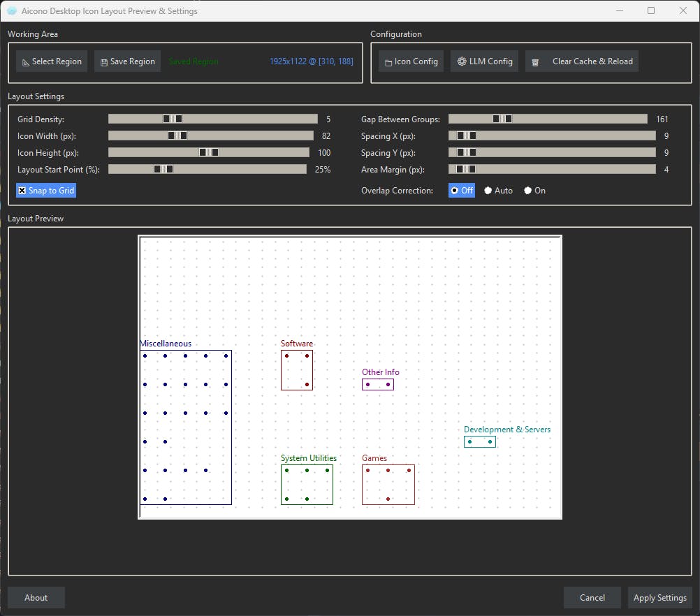Image resolution: width=700 pixels, height=616 pixels.
Task: Click the Other Info group label
Action: click(380, 372)
